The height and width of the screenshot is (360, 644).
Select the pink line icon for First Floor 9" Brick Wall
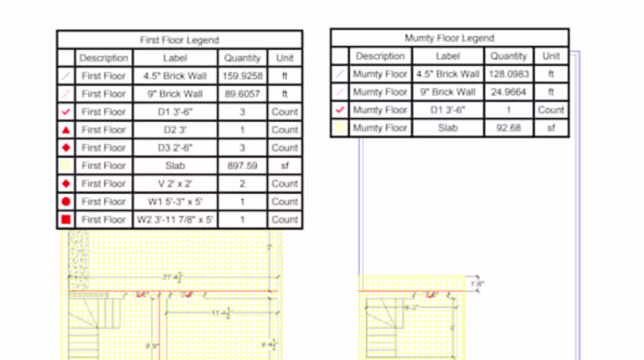click(66, 94)
